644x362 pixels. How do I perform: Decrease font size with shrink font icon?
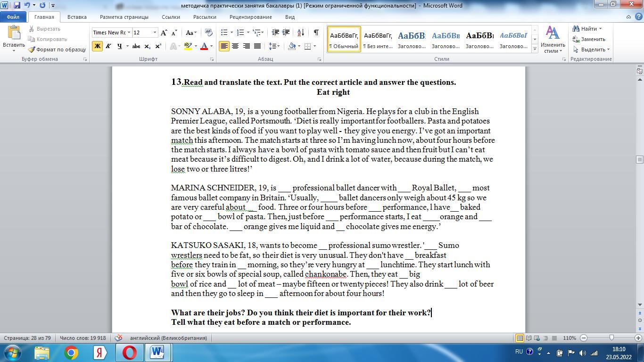174,33
